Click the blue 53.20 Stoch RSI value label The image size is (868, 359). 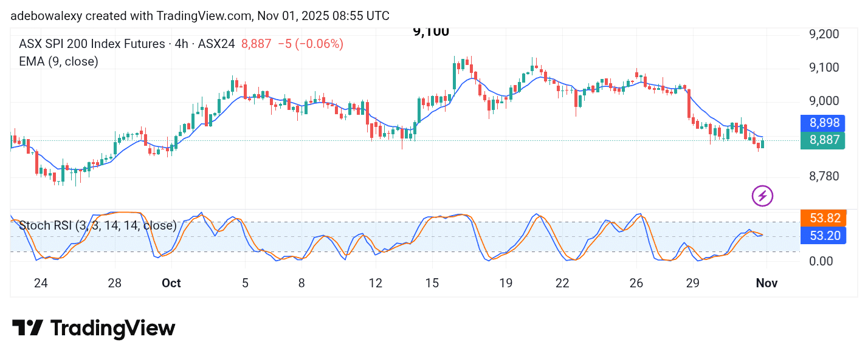point(824,236)
